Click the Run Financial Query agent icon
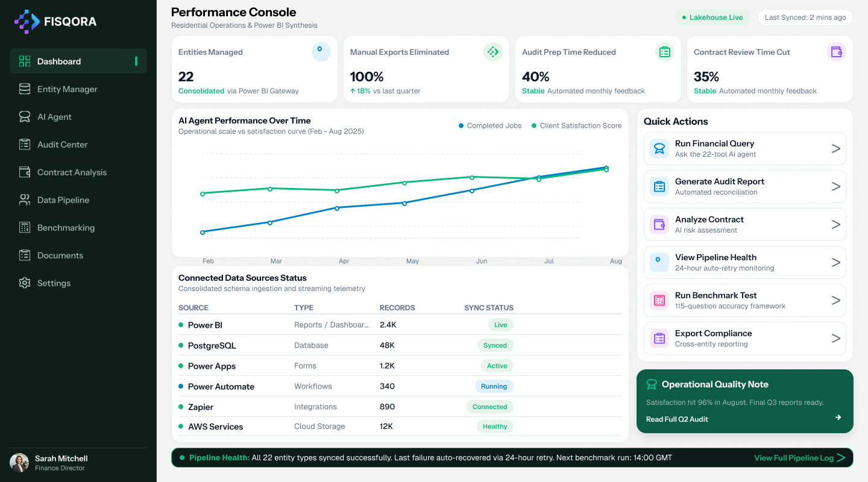Viewport: 868px width, 482px height. [659, 149]
